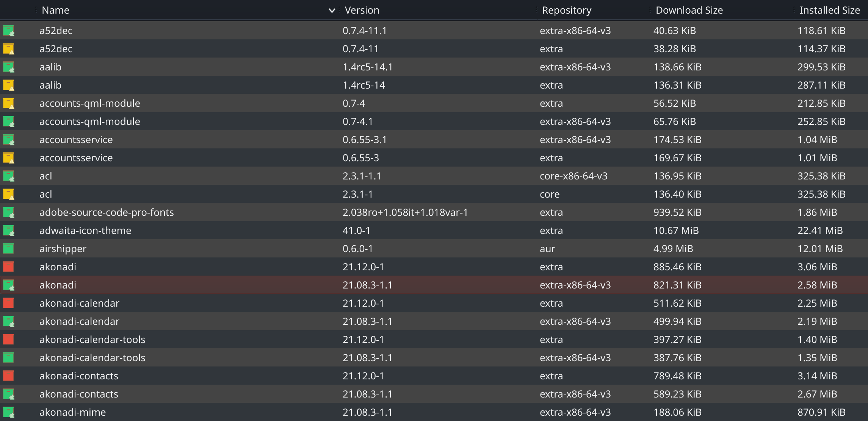Click download size 10.67 MiB
Screen dimensions: 868x421
point(676,231)
